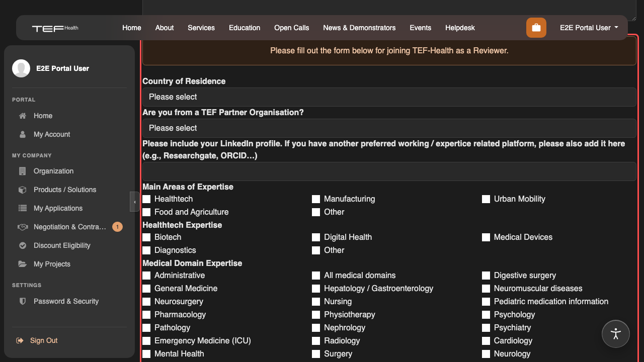Viewport: 644px width, 362px height.
Task: Tick the General Medicine checkbox
Action: (x=146, y=289)
